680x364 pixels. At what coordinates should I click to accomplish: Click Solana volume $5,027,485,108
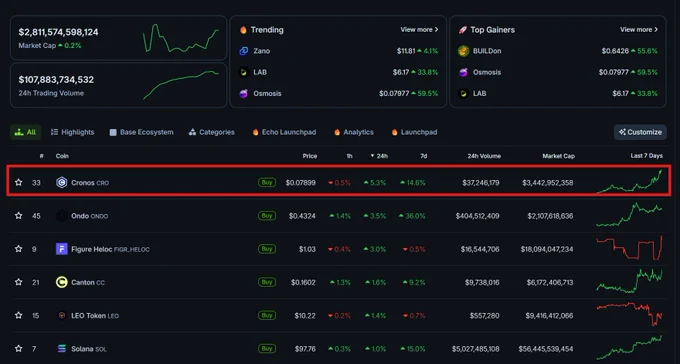476,349
